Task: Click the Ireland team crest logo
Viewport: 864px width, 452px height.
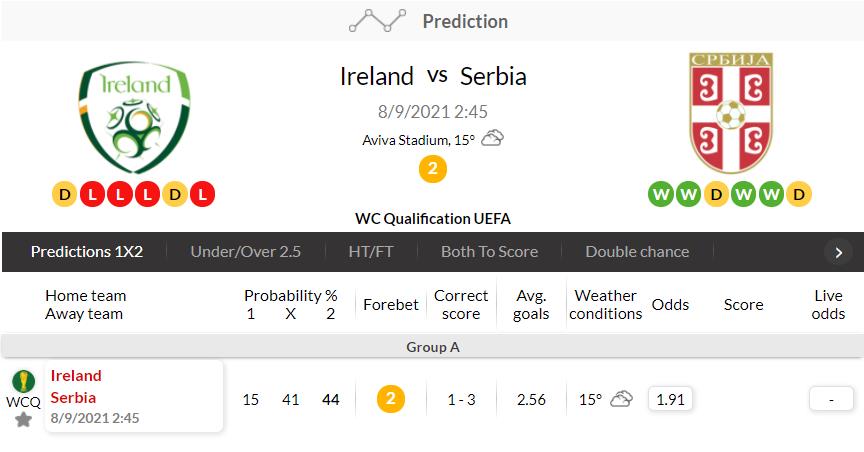Action: [x=135, y=117]
